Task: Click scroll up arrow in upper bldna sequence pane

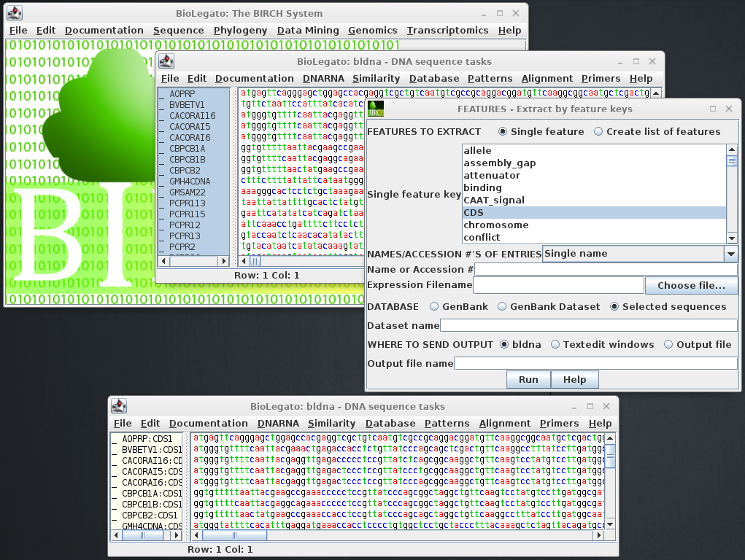Action: (x=656, y=93)
